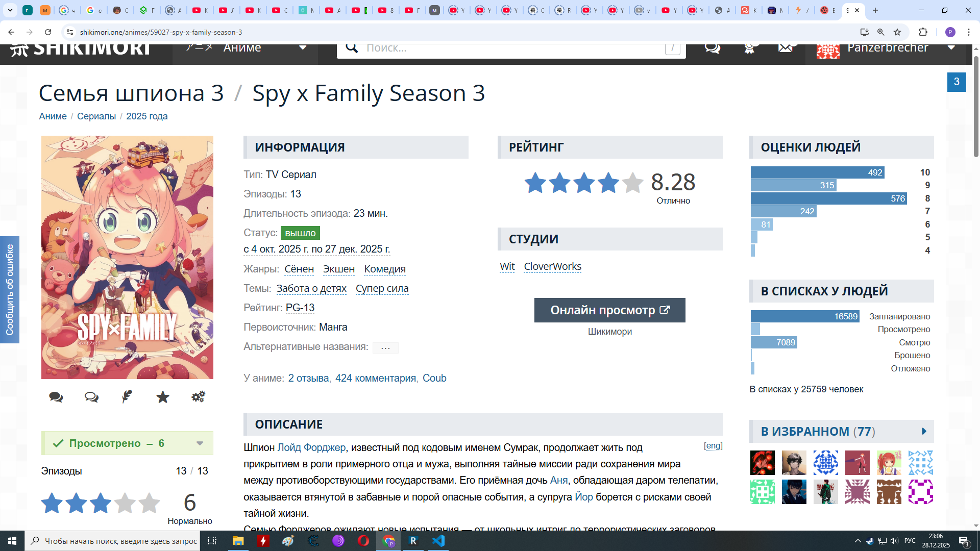Screen dimensions: 980x551
Task: Bookmark this page with the browser star
Action: click(x=897, y=32)
